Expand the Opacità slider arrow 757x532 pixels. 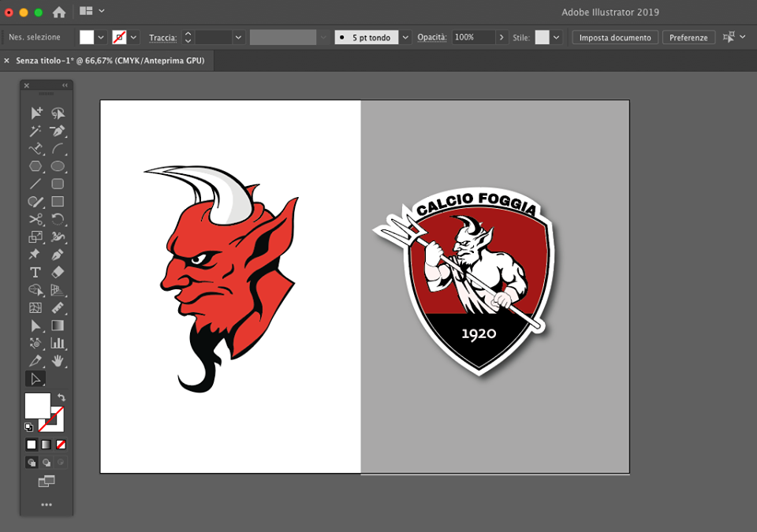(x=502, y=37)
